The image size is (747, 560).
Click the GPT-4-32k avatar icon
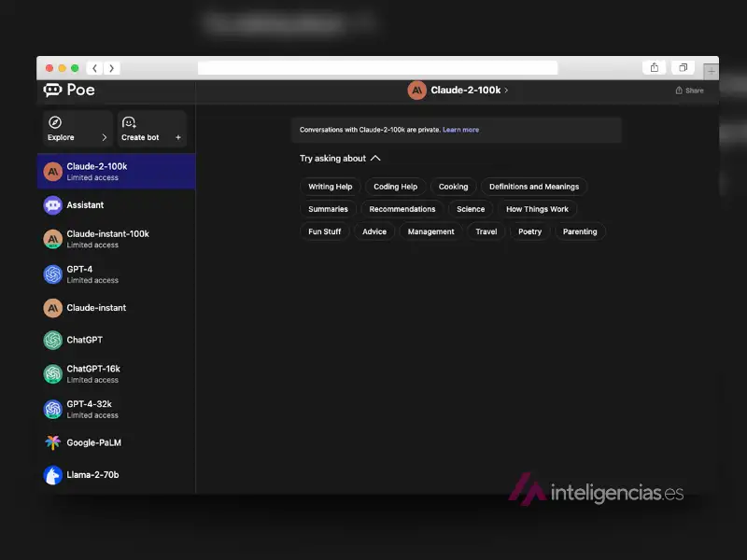[x=53, y=409]
